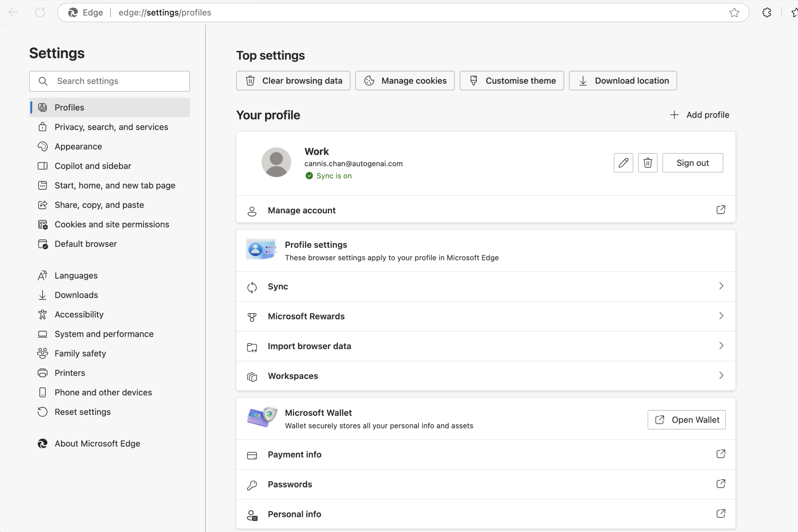This screenshot has height=532, width=798.
Task: Open Personal info external link icon
Action: [x=721, y=514]
